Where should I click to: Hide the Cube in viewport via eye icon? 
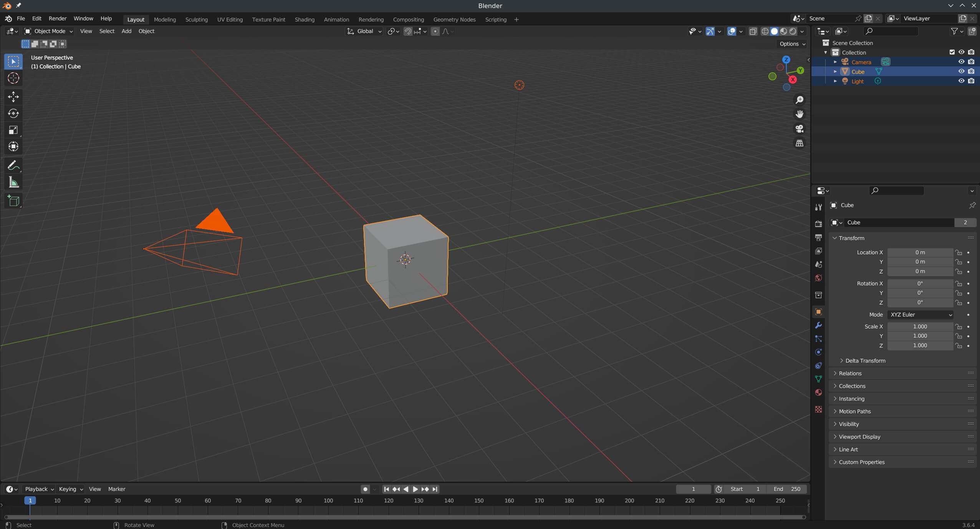point(961,71)
